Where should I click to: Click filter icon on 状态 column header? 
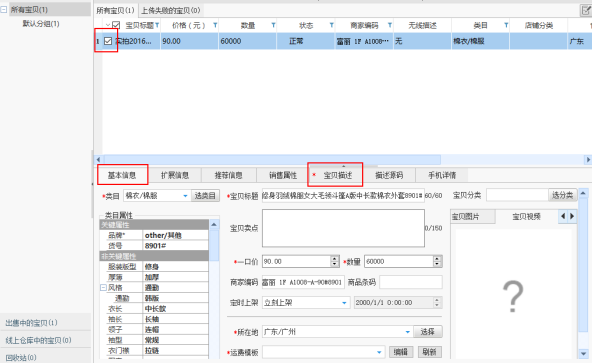(332, 25)
